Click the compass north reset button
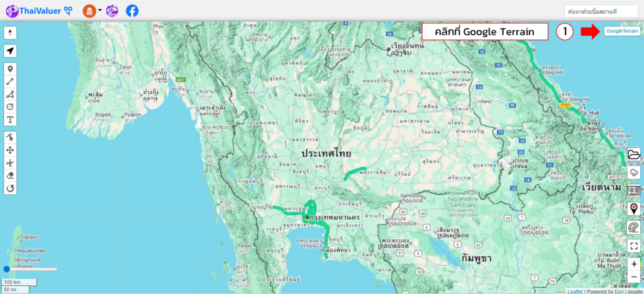The height and width of the screenshot is (294, 644). tap(11, 33)
